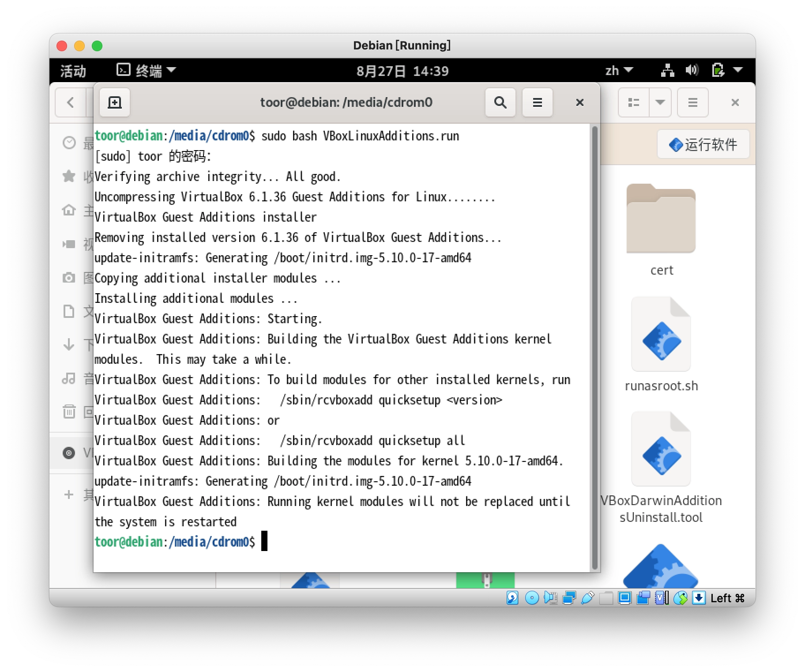
Task: Click the battery icon in top bar
Action: click(718, 70)
